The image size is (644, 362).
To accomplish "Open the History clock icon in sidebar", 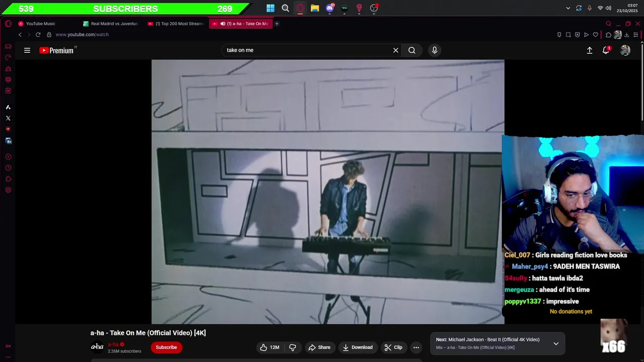I will [8, 168].
